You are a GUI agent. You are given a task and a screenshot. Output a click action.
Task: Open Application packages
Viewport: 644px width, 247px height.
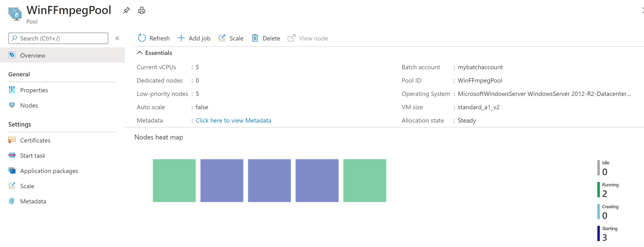pyautogui.click(x=49, y=171)
